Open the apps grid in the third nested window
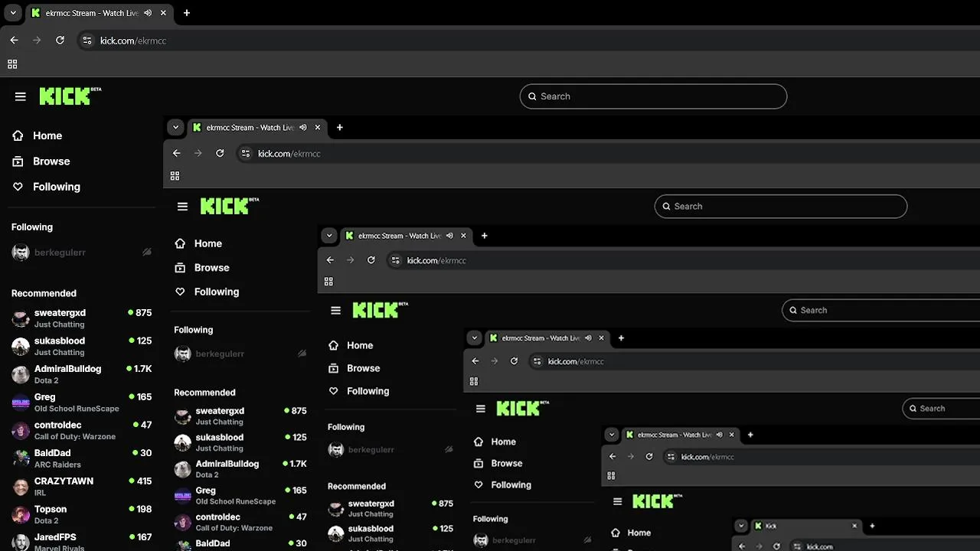 point(328,282)
